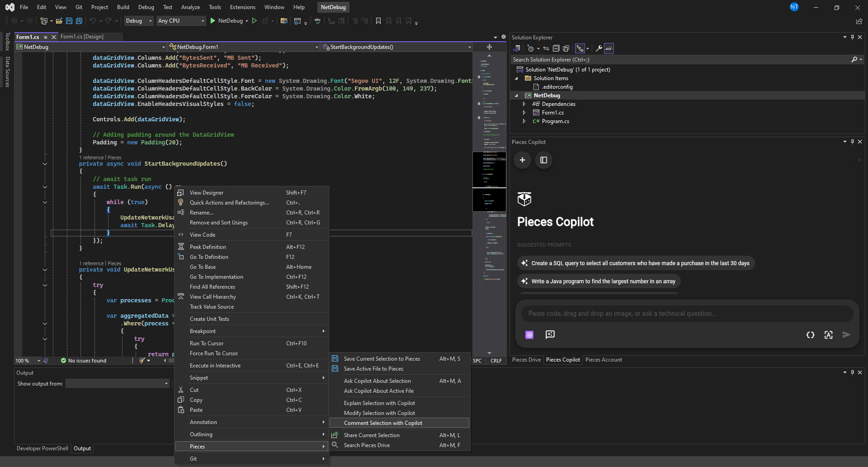Open Properties with the wrench icon
Image resolution: width=868 pixels, height=467 pixels.
coord(599,48)
